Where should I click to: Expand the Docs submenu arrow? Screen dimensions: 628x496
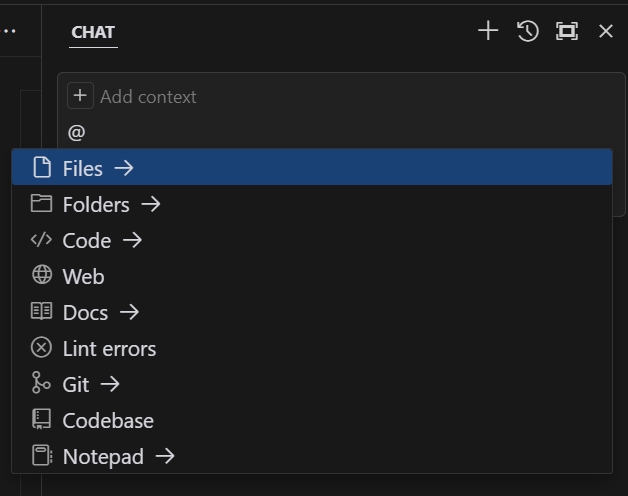click(x=129, y=312)
